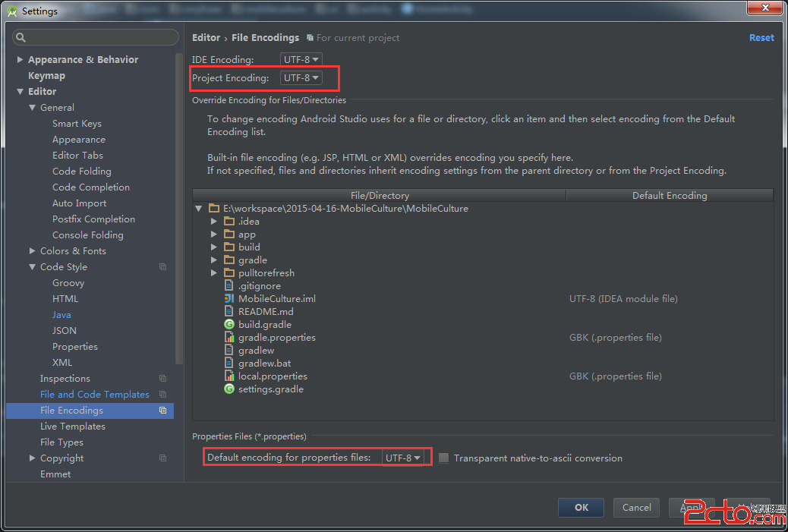
Task: Open the Project Encoding dropdown
Action: click(x=301, y=78)
